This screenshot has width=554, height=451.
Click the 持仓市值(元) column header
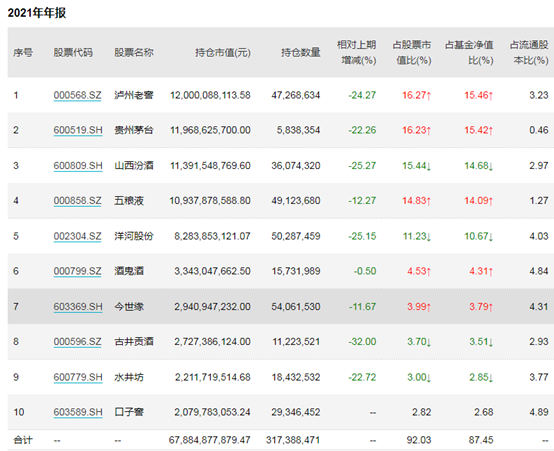click(x=223, y=53)
